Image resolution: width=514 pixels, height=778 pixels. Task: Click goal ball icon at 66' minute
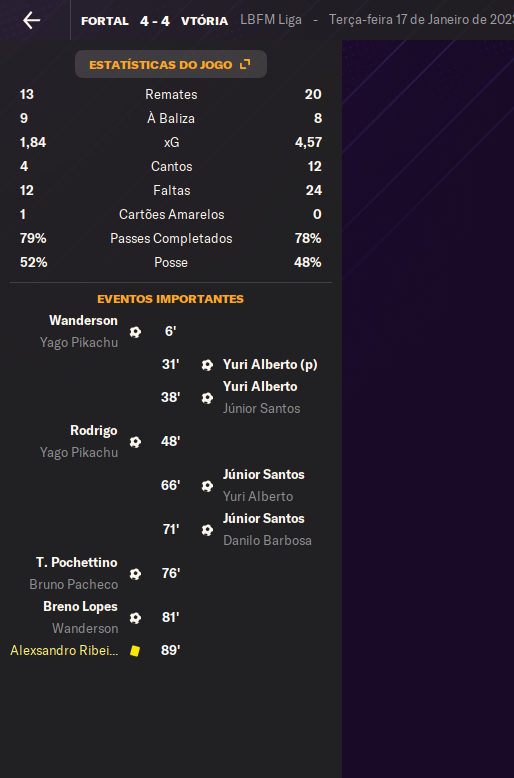pos(207,486)
